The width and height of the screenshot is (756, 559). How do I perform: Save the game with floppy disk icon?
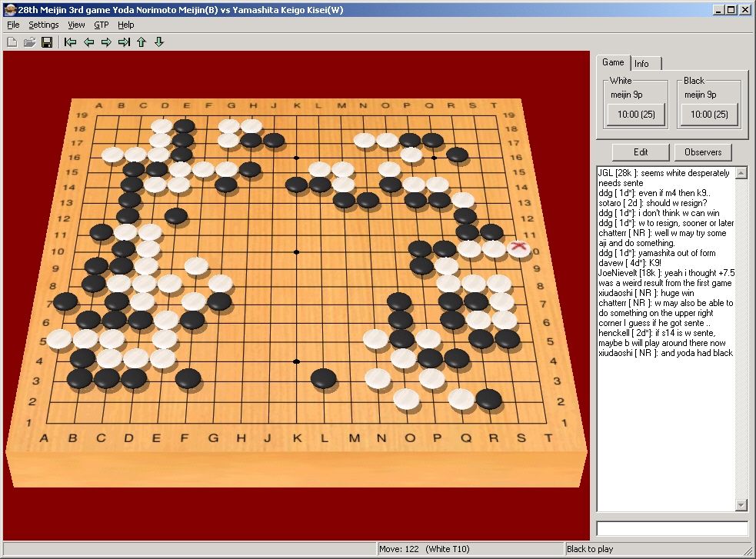46,42
